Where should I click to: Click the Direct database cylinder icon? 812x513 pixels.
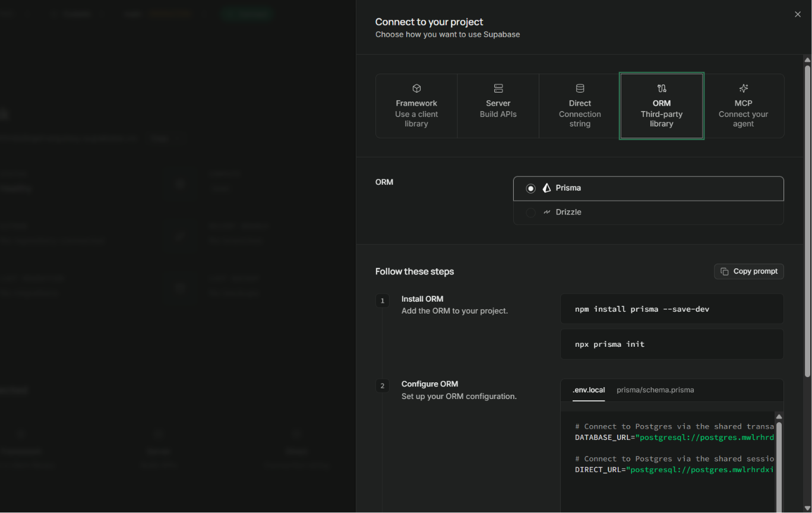580,88
